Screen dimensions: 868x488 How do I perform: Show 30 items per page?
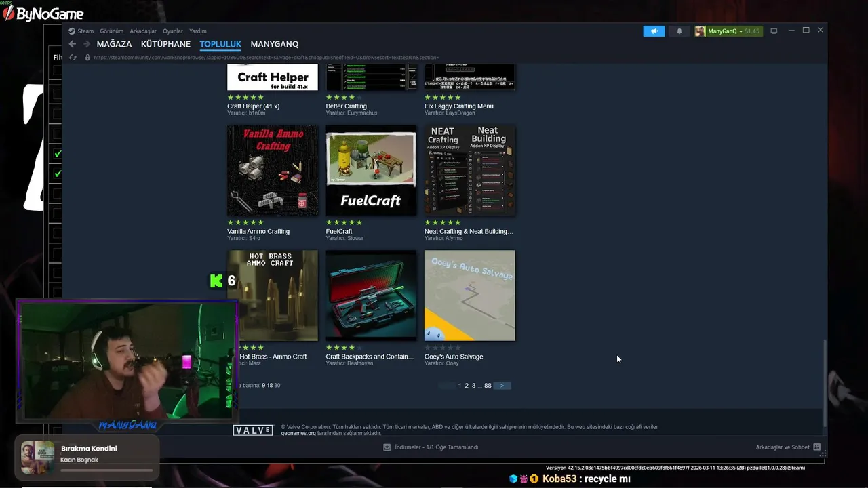tap(277, 385)
